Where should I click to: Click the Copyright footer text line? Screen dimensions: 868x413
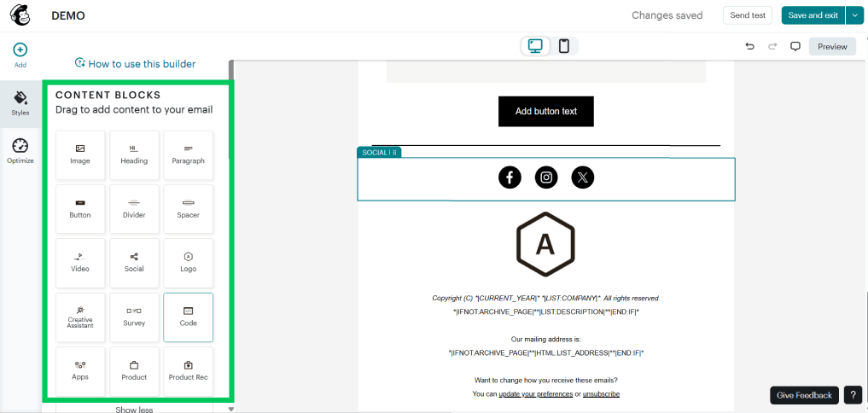tap(546, 298)
